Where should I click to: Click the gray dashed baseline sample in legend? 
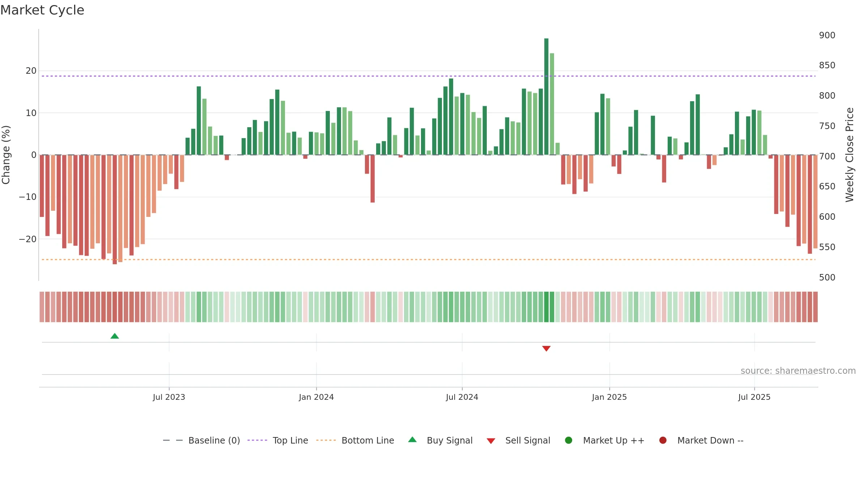pyautogui.click(x=173, y=440)
